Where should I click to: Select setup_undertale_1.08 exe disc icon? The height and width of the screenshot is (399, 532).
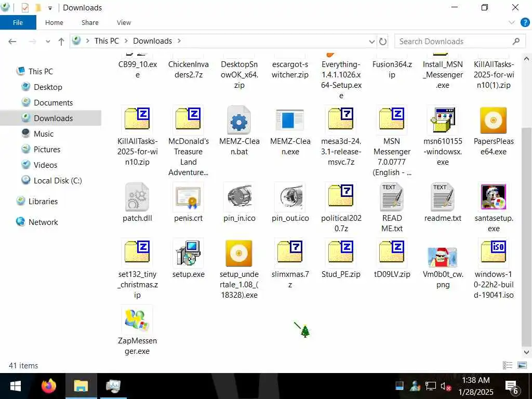(239, 253)
